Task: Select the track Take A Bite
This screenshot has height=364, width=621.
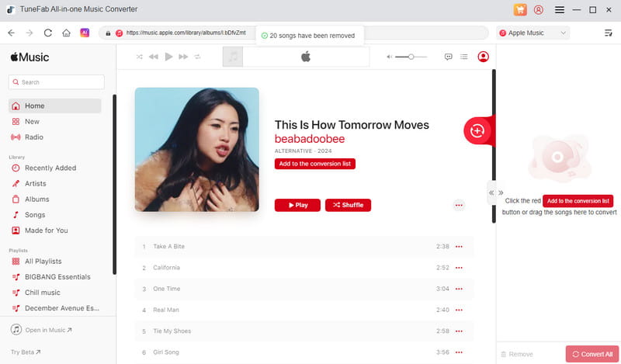Action: [x=304, y=246]
